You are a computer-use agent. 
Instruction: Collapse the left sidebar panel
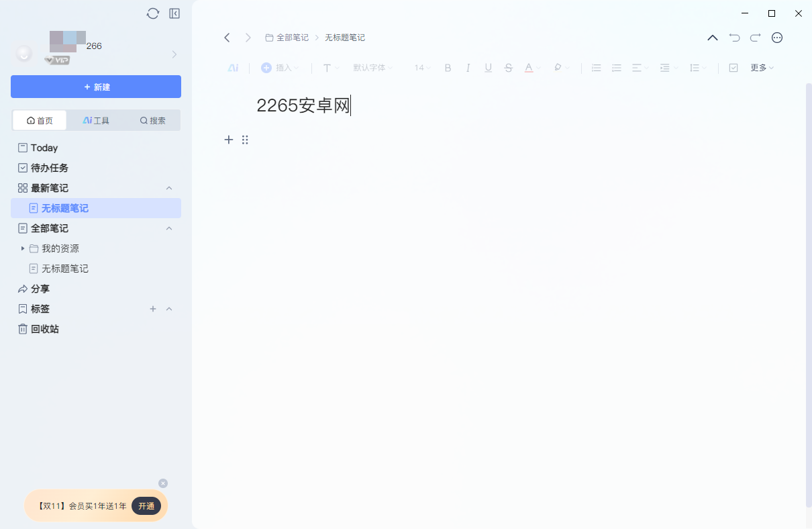174,13
